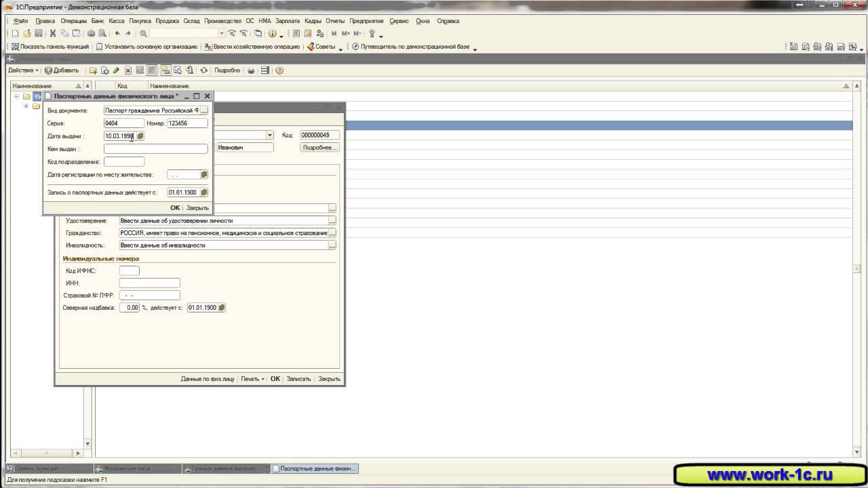The height and width of the screenshot is (488, 868).
Task: Click the list toolbar help question icon
Action: 279,70
